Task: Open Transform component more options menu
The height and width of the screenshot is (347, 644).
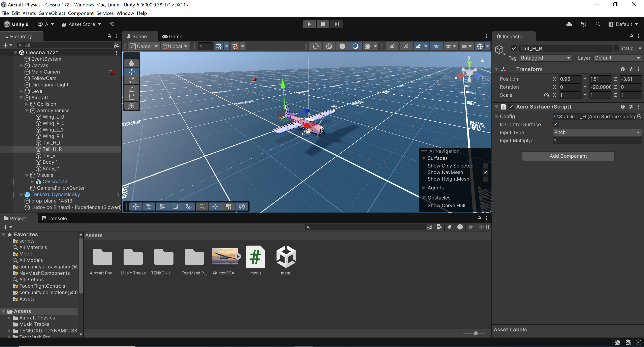Action: 639,69
